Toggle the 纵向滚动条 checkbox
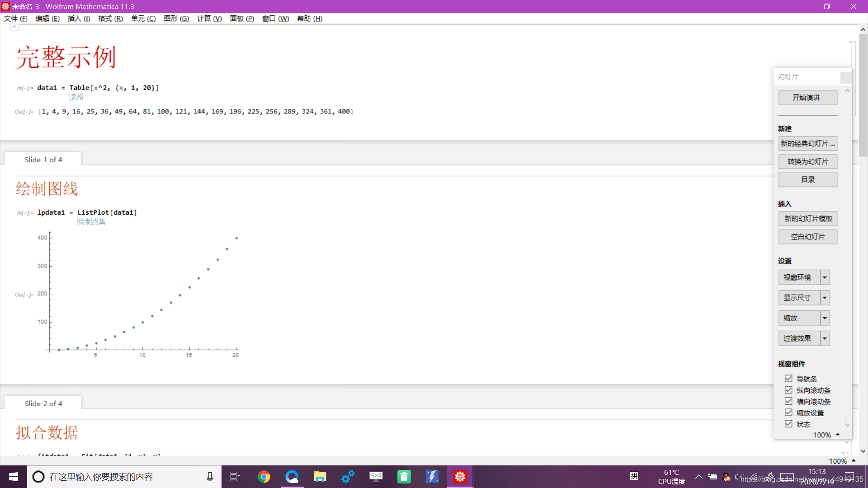 (788, 390)
